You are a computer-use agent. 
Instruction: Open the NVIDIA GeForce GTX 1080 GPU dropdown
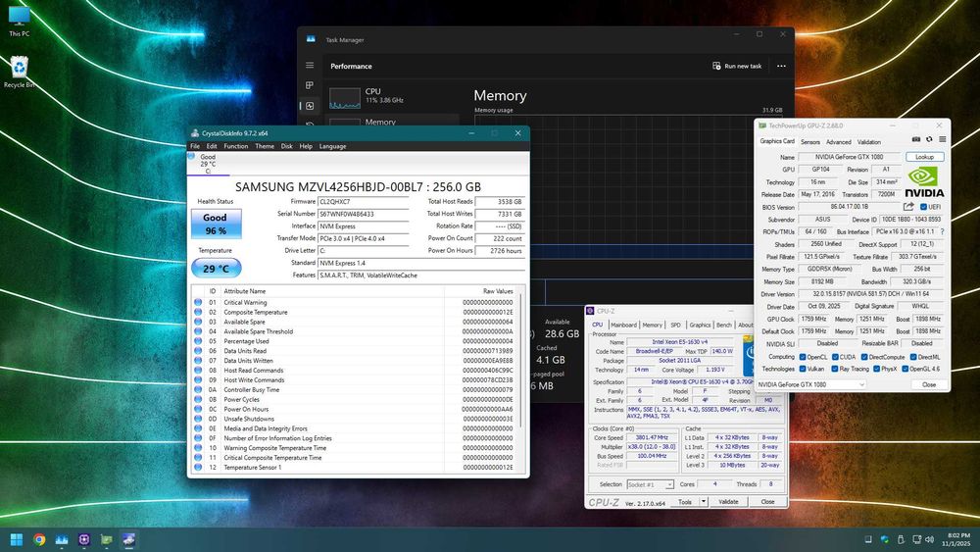point(811,384)
